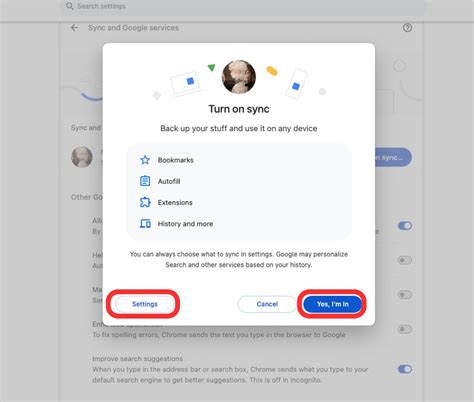Click the profile avatar at top of dialog
The image size is (474, 402).
coord(239,77)
